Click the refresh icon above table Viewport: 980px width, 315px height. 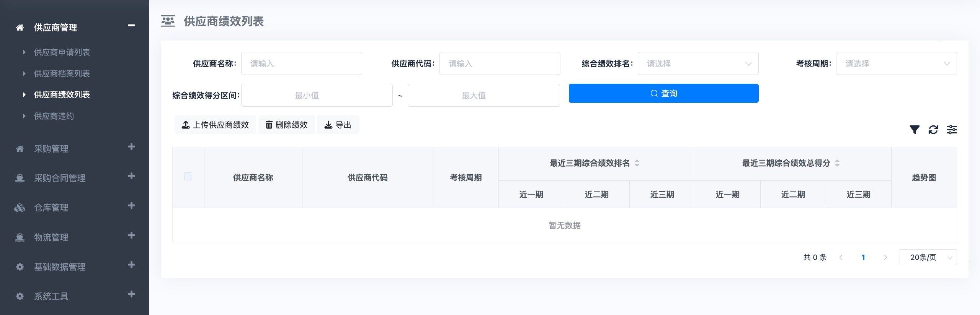point(933,130)
